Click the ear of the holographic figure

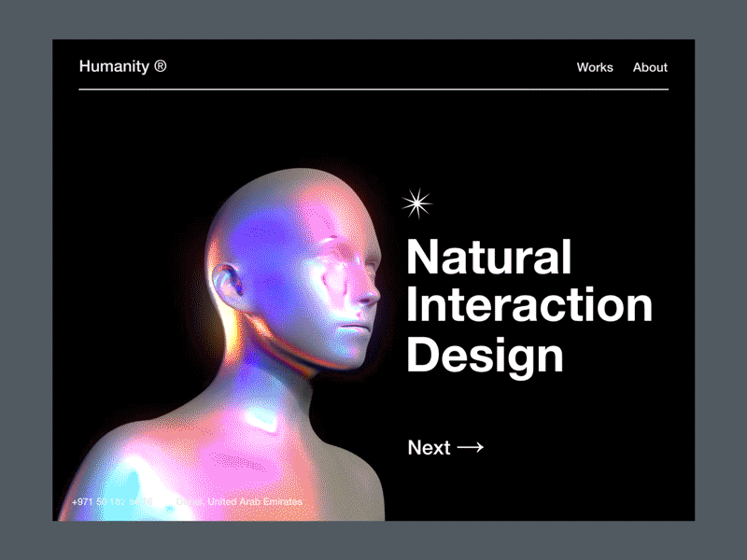pyautogui.click(x=227, y=283)
